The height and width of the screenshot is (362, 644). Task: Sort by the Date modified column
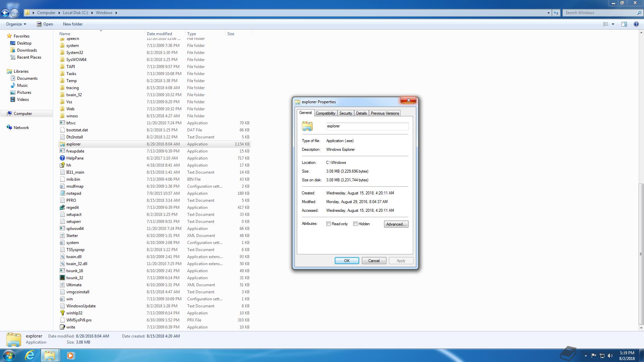point(165,34)
